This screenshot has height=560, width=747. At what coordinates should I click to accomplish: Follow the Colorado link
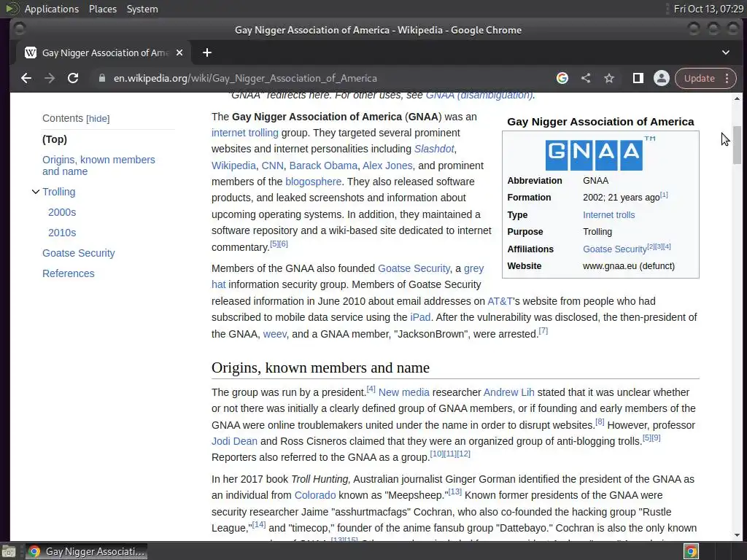315,495
